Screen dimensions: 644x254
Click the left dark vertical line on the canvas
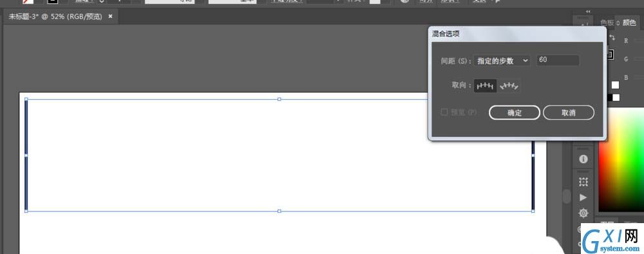[26, 155]
